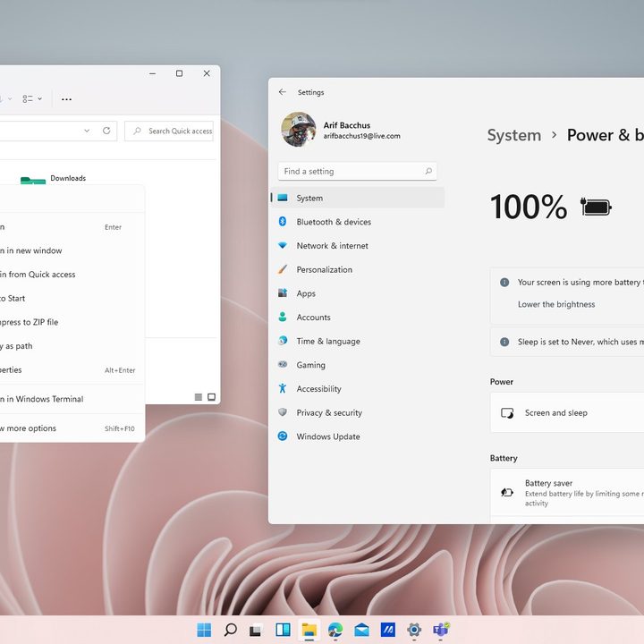Viewport: 644px width, 644px height.
Task: Click the Settings gear on taskbar
Action: (414, 629)
